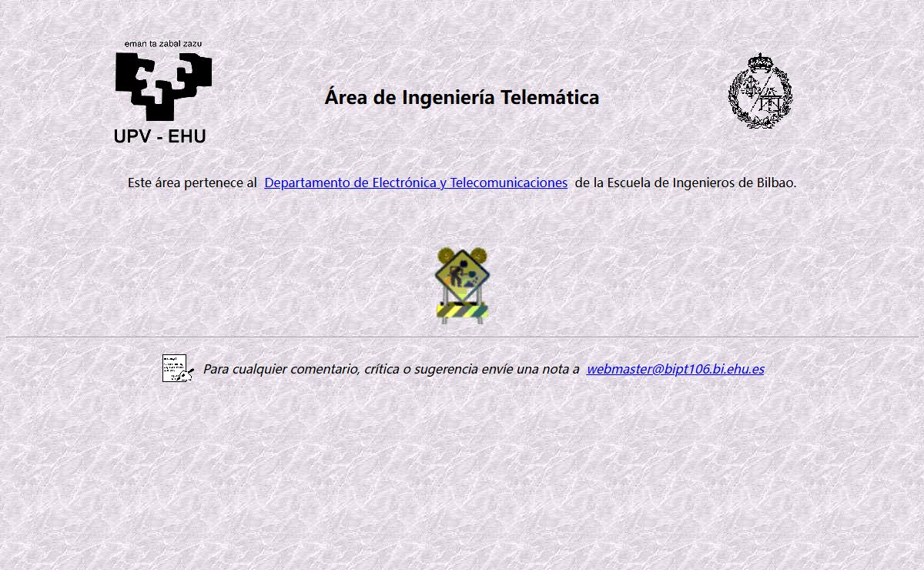Open Departamento de Electrónica y Telecomunicaciones link
Image resolution: width=924 pixels, height=570 pixels.
416,183
